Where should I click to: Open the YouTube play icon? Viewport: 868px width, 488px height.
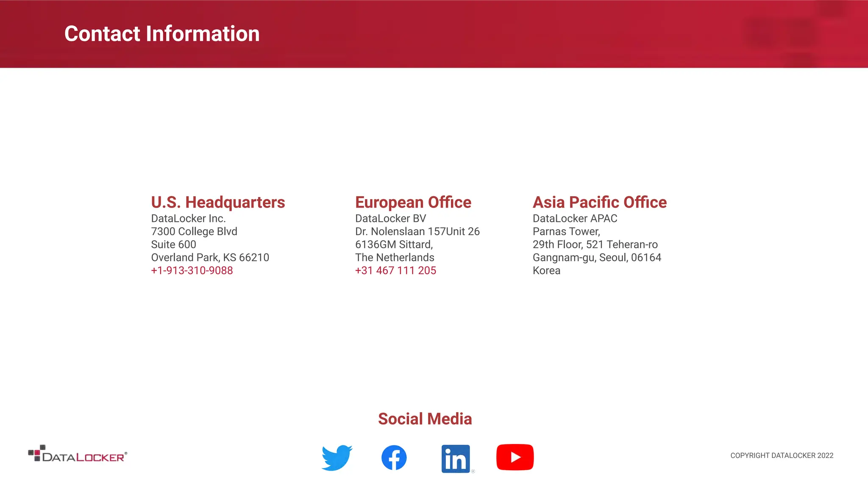[x=515, y=457]
